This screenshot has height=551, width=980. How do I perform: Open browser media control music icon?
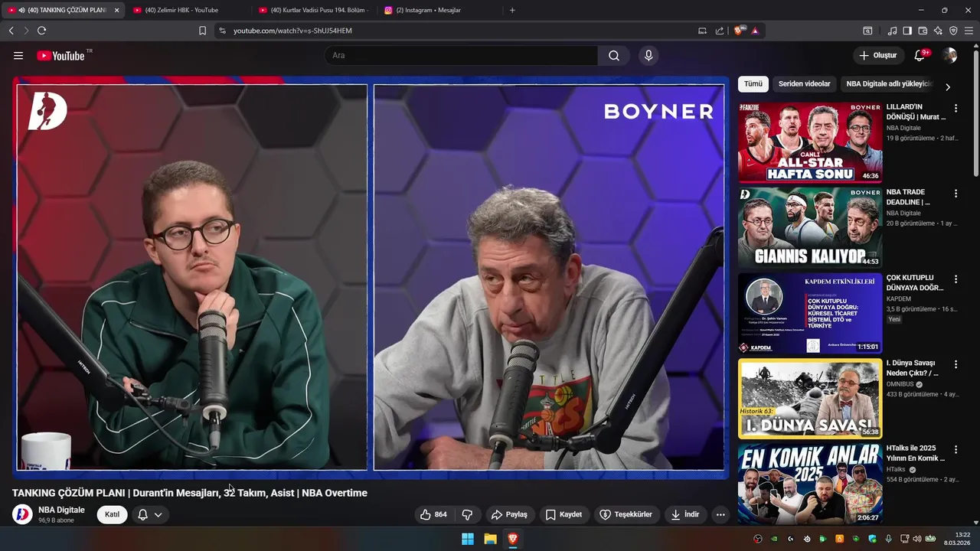click(x=892, y=31)
